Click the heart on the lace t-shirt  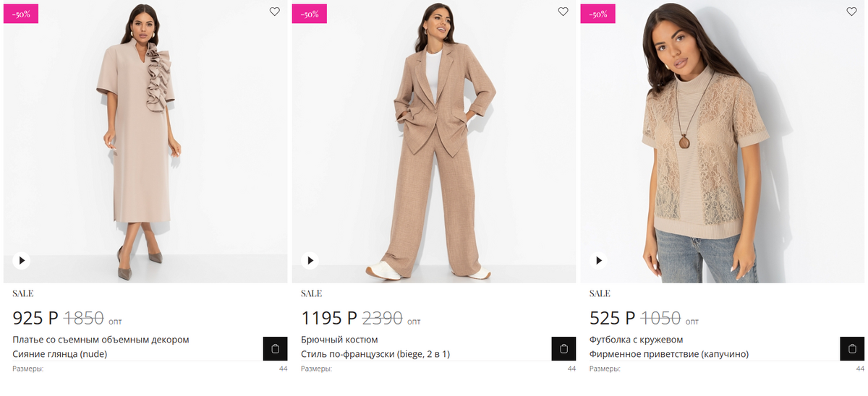coord(851,12)
